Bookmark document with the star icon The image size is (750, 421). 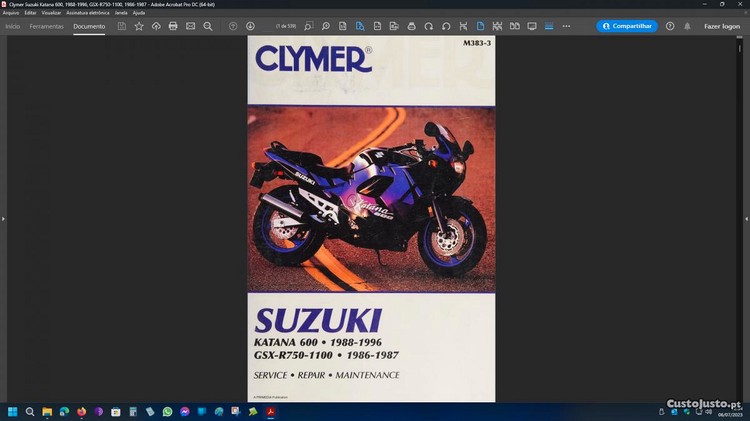coord(139,26)
